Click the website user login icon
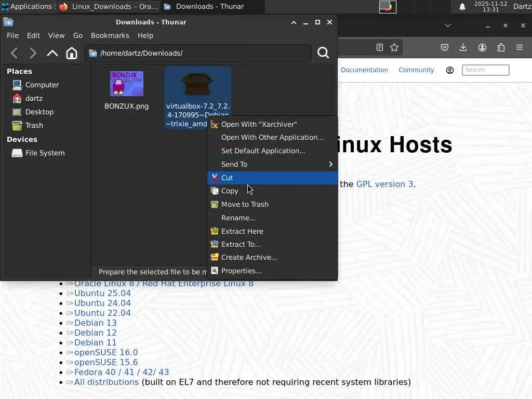The height and width of the screenshot is (399, 532). click(450, 70)
